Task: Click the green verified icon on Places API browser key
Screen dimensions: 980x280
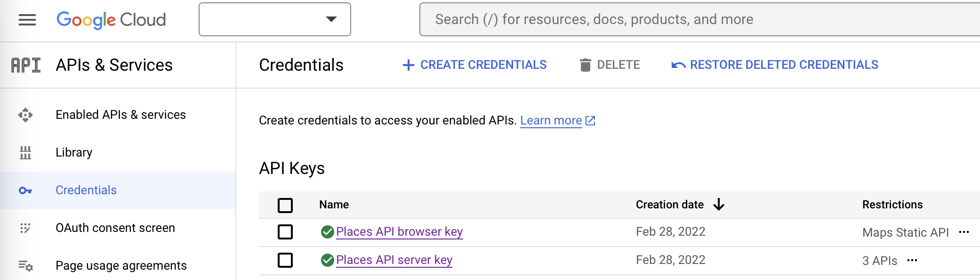Action: [327, 231]
